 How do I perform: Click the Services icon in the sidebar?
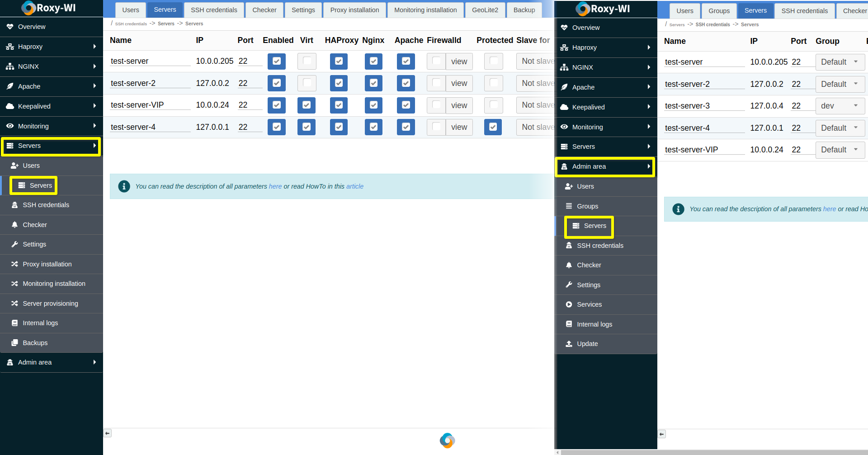[569, 304]
